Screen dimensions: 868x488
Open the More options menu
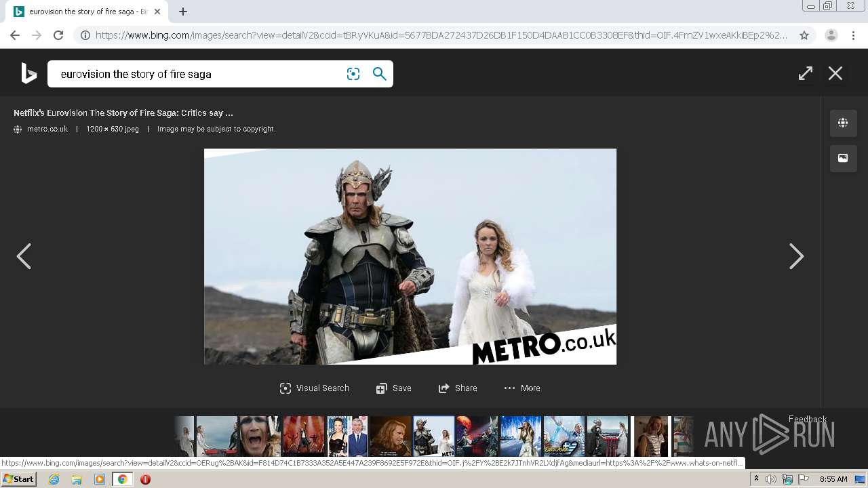pyautogui.click(x=522, y=388)
